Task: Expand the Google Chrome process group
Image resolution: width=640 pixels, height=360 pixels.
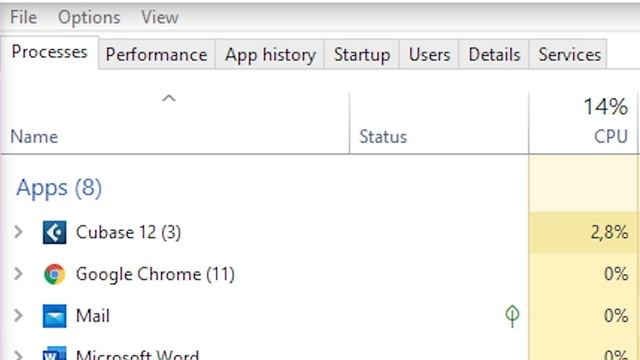Action: pyautogui.click(x=18, y=273)
